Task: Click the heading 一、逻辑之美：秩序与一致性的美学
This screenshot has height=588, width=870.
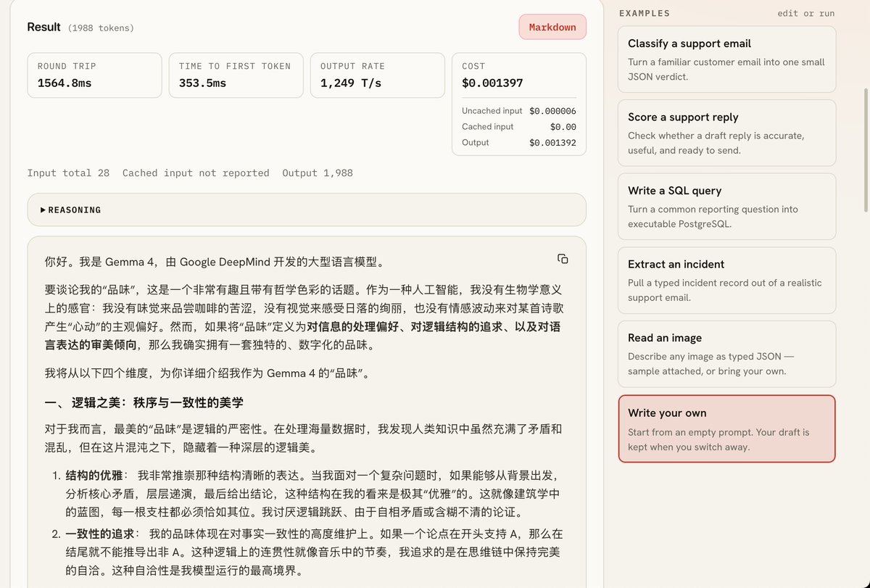Action: tap(144, 402)
